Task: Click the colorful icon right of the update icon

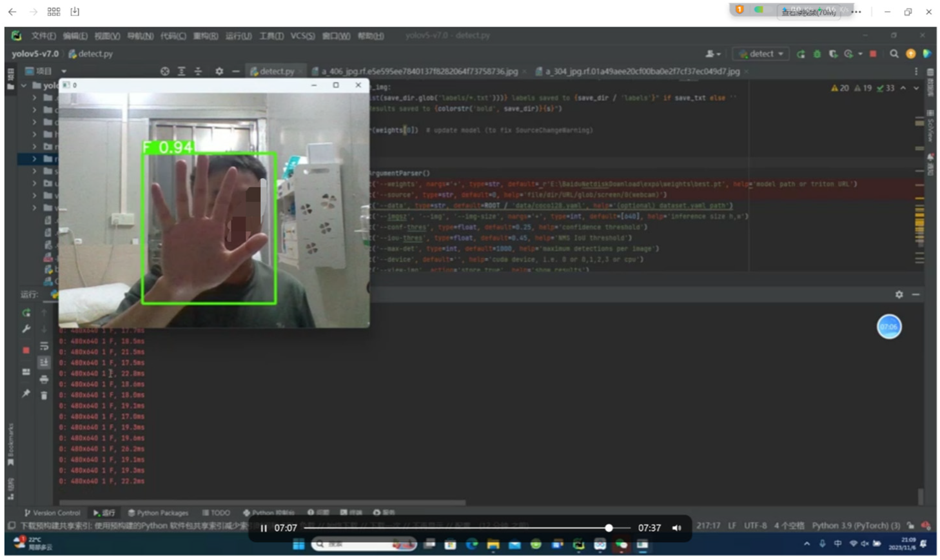Action: click(927, 54)
